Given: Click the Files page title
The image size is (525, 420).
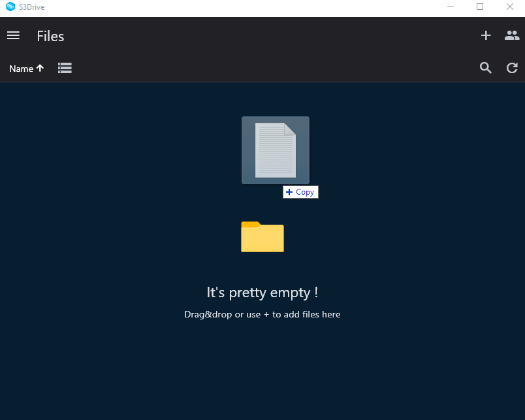Looking at the screenshot, I should tap(50, 36).
